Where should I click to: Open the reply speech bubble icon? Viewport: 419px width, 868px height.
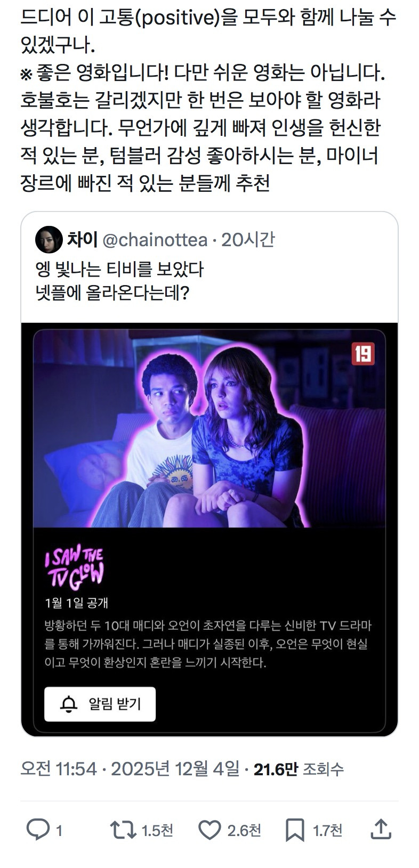37,830
